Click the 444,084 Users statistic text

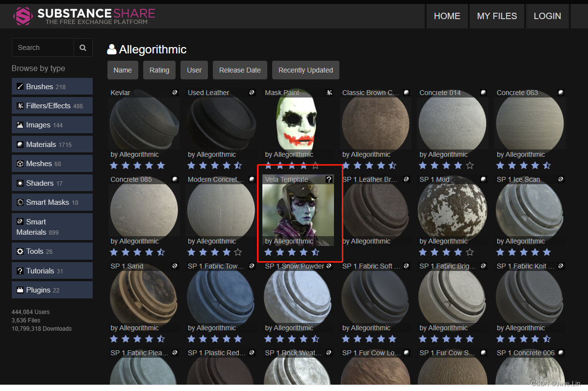(31, 312)
